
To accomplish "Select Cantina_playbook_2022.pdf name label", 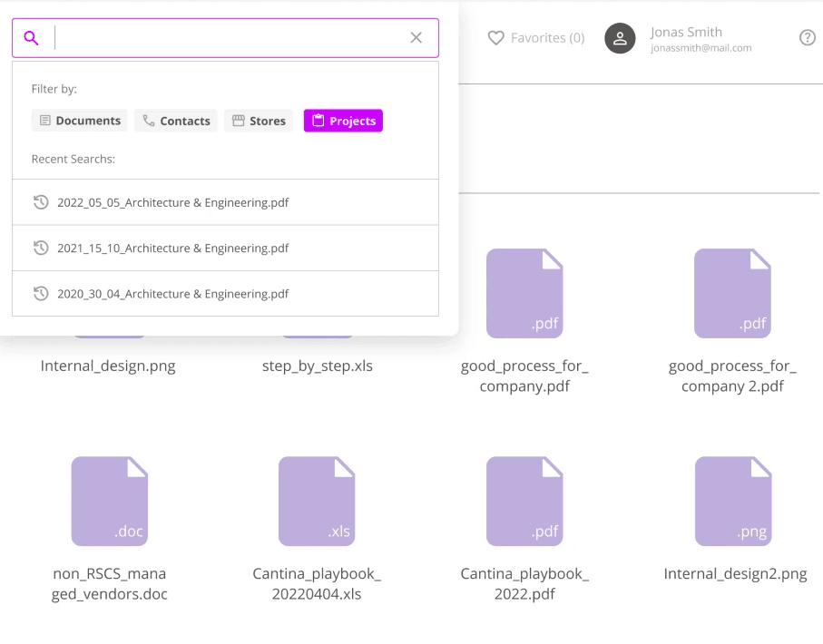I will point(524,583).
